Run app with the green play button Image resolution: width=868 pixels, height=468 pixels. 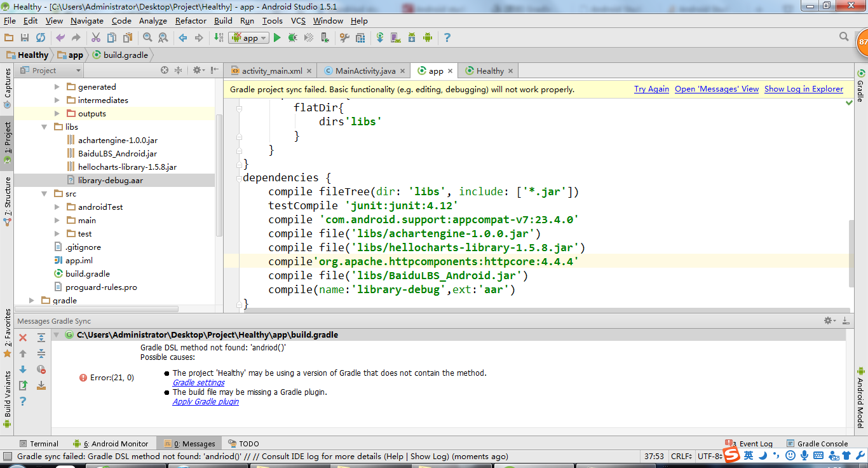[277, 38]
